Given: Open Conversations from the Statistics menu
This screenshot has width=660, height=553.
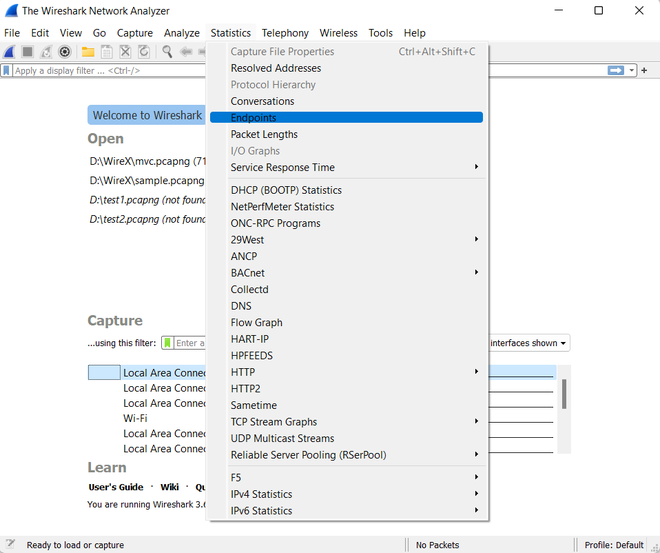Looking at the screenshot, I should (x=346, y=101).
